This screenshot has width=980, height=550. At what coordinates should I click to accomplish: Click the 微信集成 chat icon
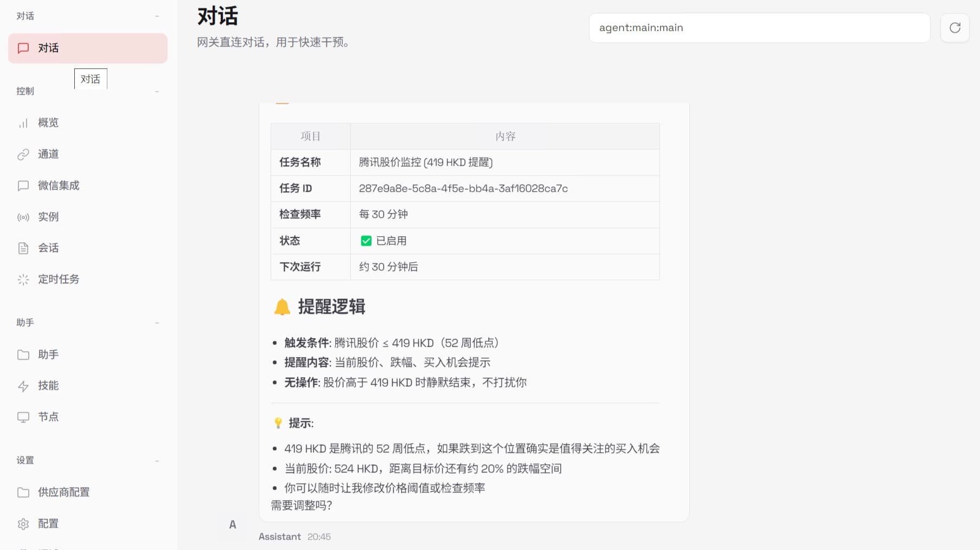pos(23,186)
